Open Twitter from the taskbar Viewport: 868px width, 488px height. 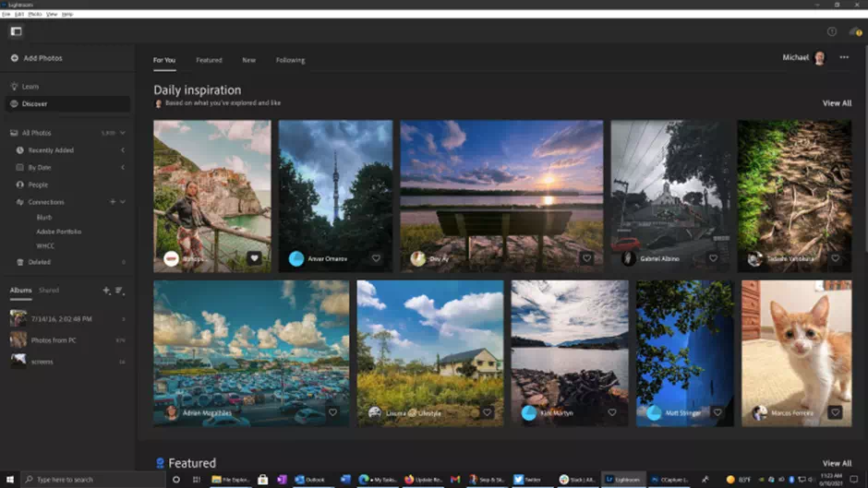pos(528,480)
